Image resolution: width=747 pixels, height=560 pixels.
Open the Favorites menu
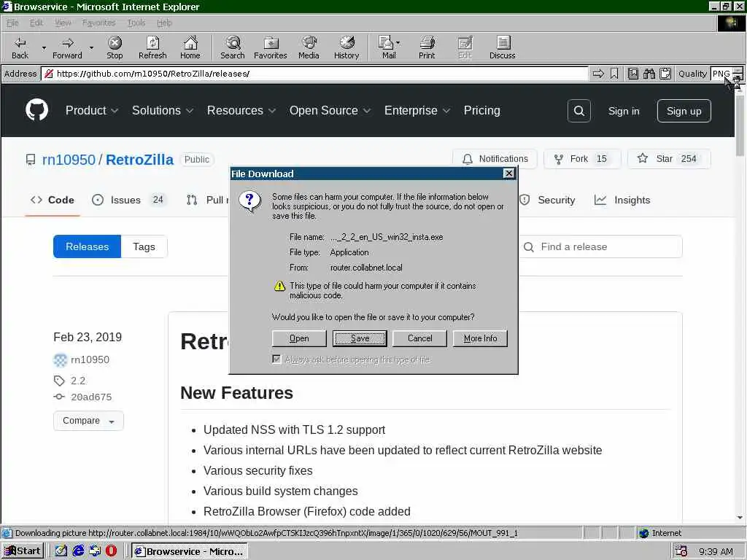(x=98, y=23)
